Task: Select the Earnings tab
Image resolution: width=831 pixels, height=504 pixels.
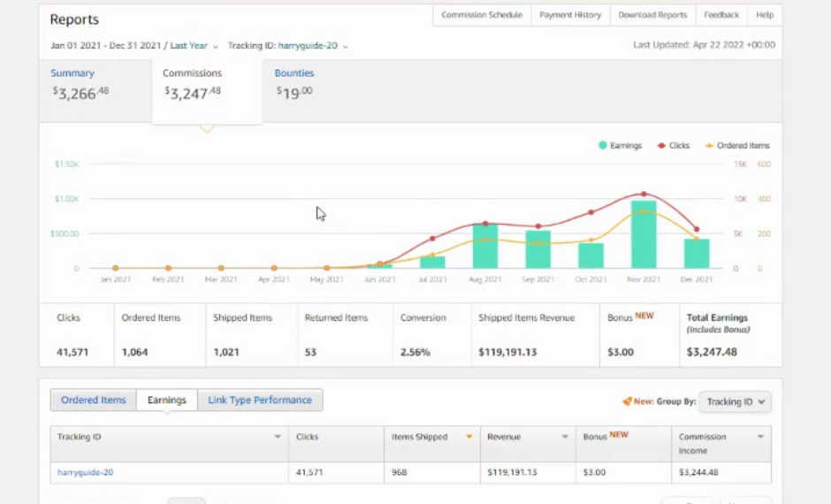Action: click(x=167, y=401)
